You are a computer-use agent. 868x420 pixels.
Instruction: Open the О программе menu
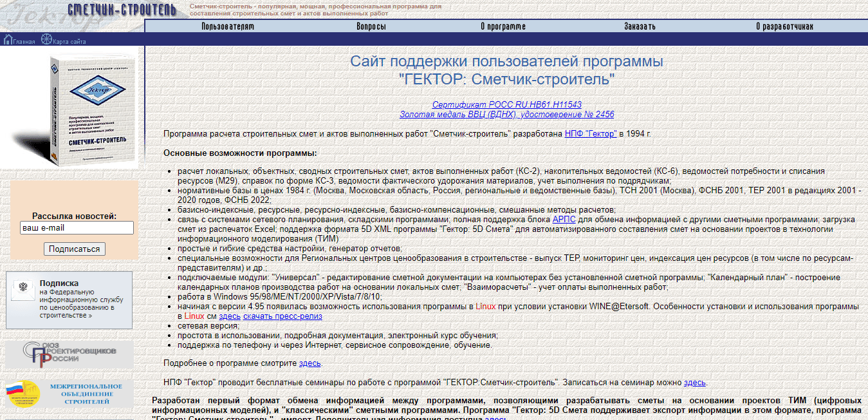click(503, 26)
